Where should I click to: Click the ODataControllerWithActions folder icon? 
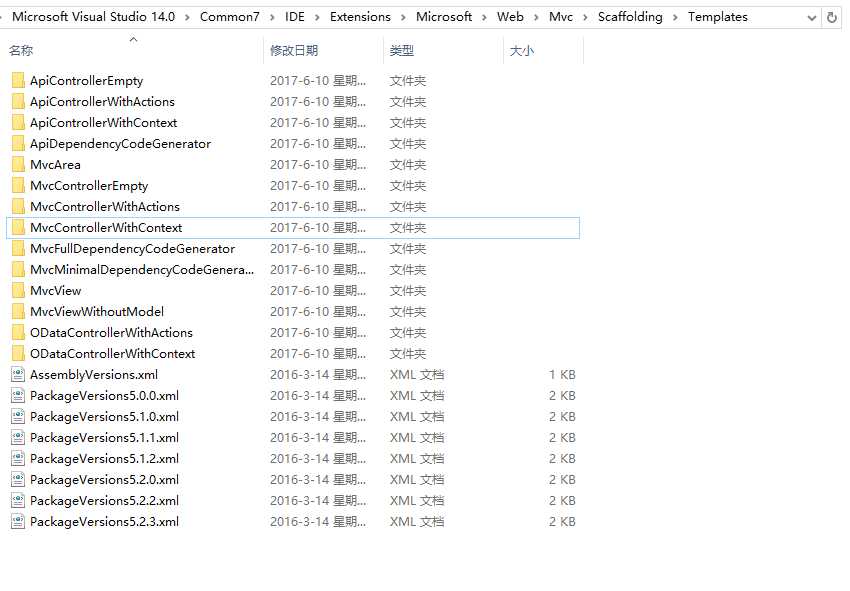[x=18, y=333]
